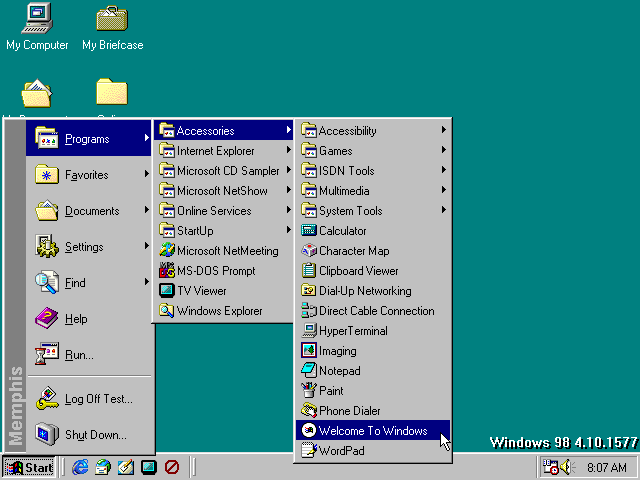Click the TV Viewer menu icon
This screenshot has height=480, width=640.
pos(167,291)
